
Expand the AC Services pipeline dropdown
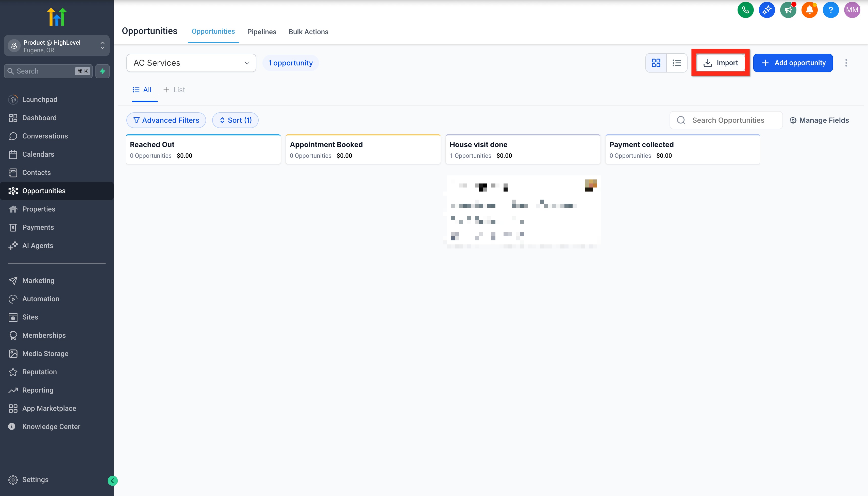[191, 63]
